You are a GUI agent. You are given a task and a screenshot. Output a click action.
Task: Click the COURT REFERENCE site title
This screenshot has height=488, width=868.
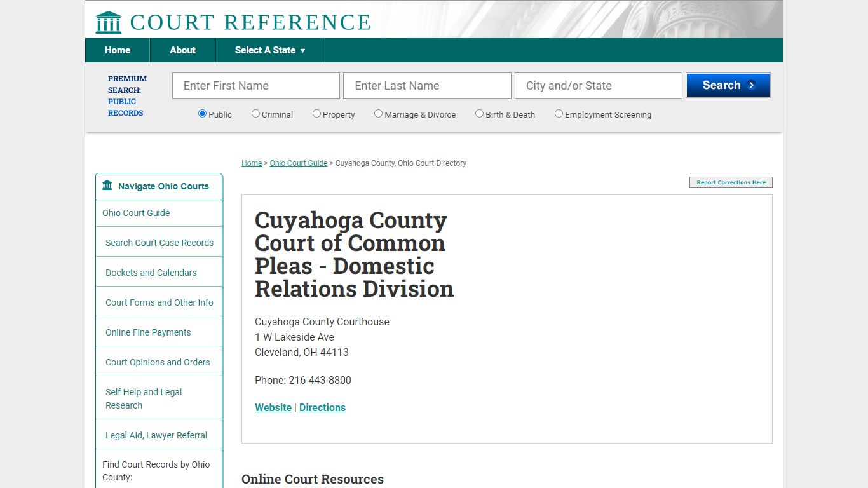click(x=250, y=22)
